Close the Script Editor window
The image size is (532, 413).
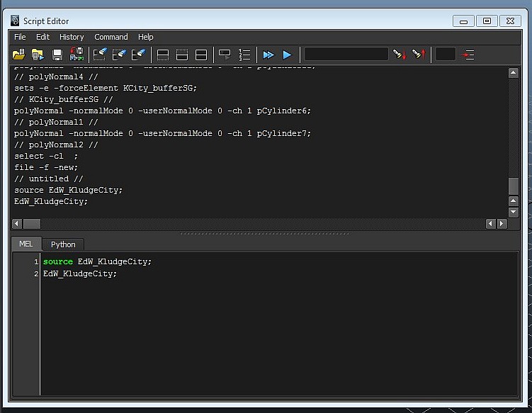pos(510,21)
